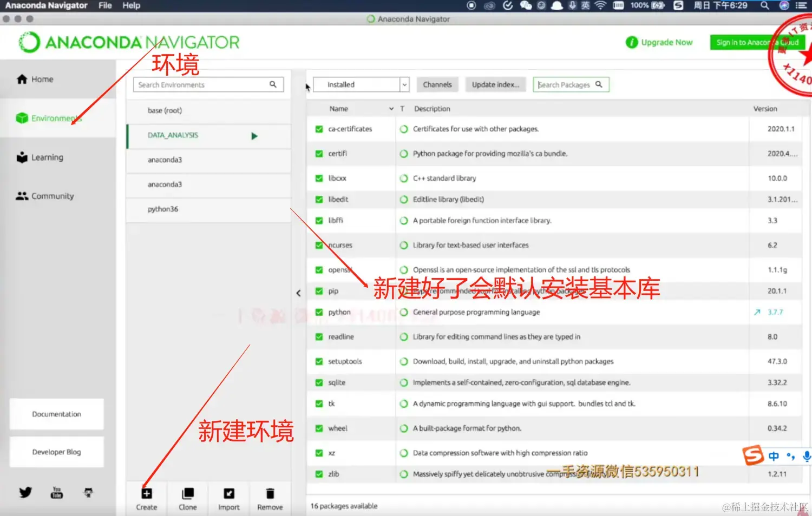Import an environment file
The width and height of the screenshot is (812, 516).
(229, 499)
